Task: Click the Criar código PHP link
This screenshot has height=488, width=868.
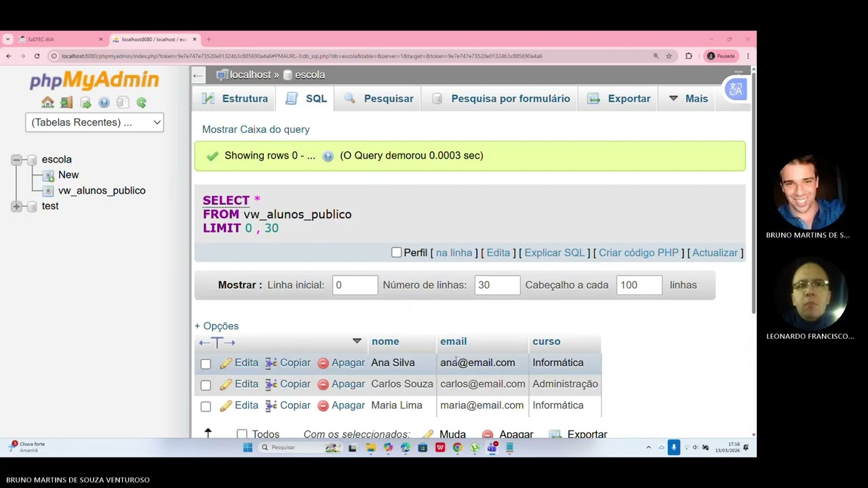Action: [x=638, y=253]
